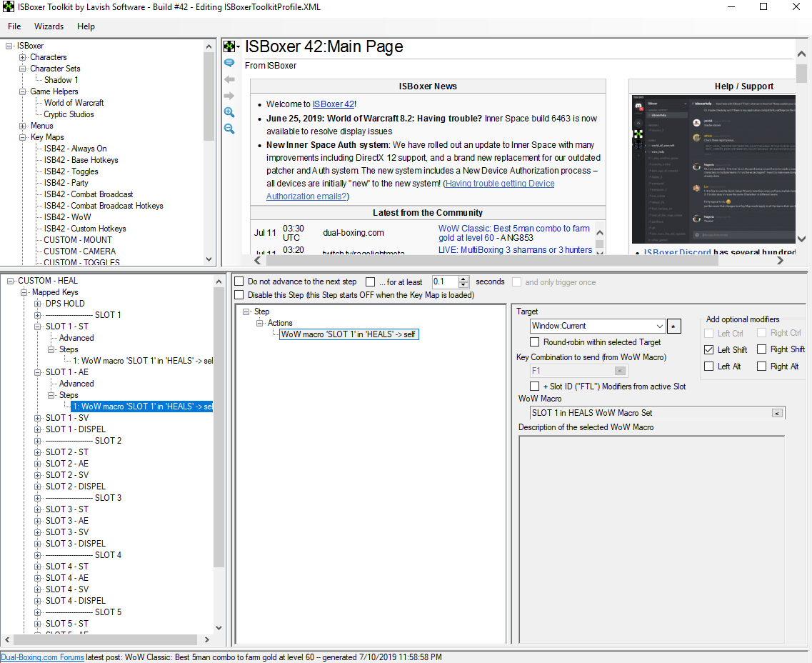The image size is (812, 663).
Task: Click the top-left tree vertical scrollbar thumb
Action: coord(209,96)
